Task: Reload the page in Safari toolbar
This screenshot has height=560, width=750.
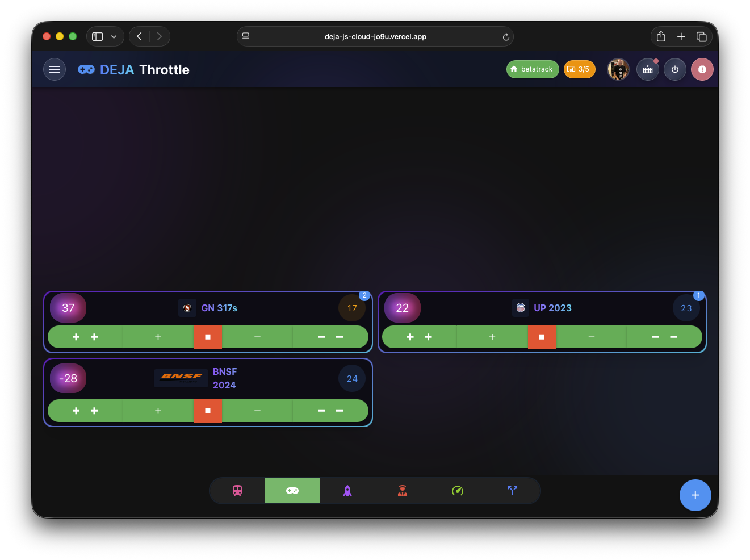Action: [506, 37]
